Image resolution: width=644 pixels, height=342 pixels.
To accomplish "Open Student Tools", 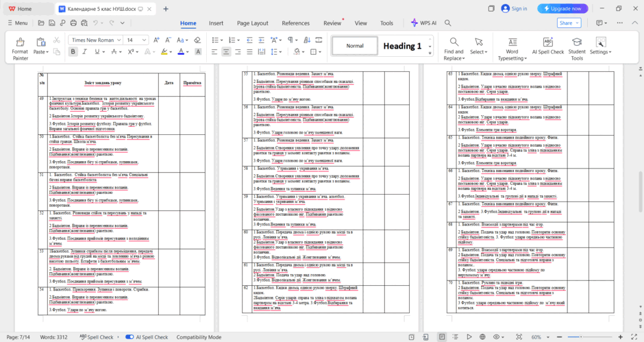I will click(x=577, y=49).
